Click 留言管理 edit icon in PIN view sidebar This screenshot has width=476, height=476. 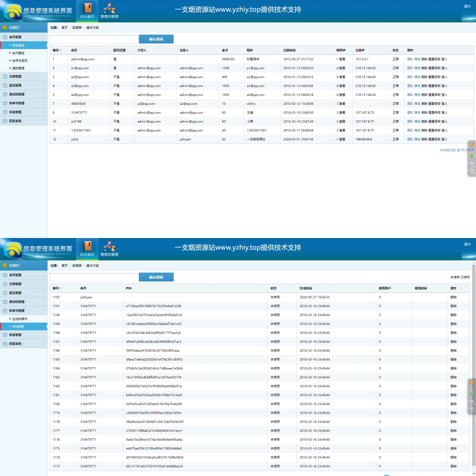pos(5,293)
